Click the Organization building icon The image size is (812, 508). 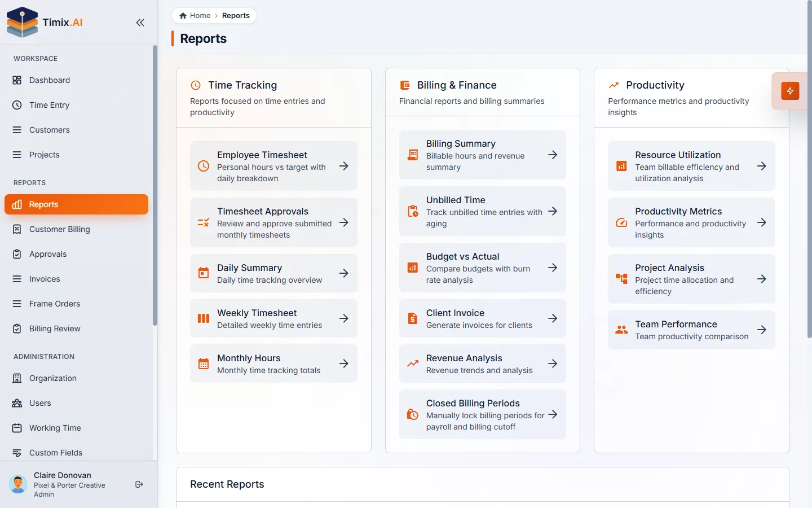point(17,378)
